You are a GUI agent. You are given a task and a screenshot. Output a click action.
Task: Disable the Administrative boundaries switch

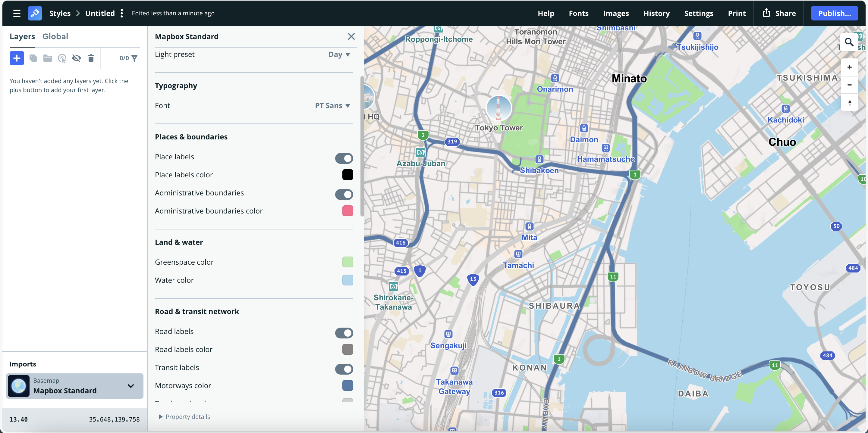(x=344, y=194)
